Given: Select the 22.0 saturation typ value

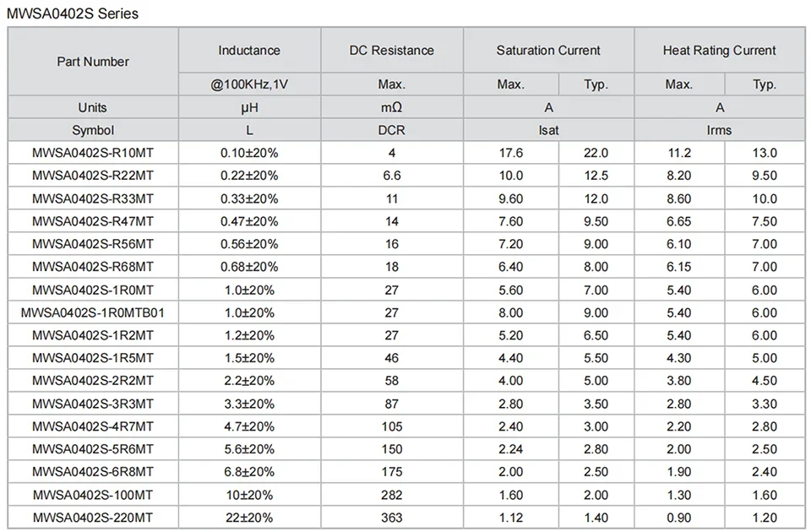Looking at the screenshot, I should [x=596, y=153].
